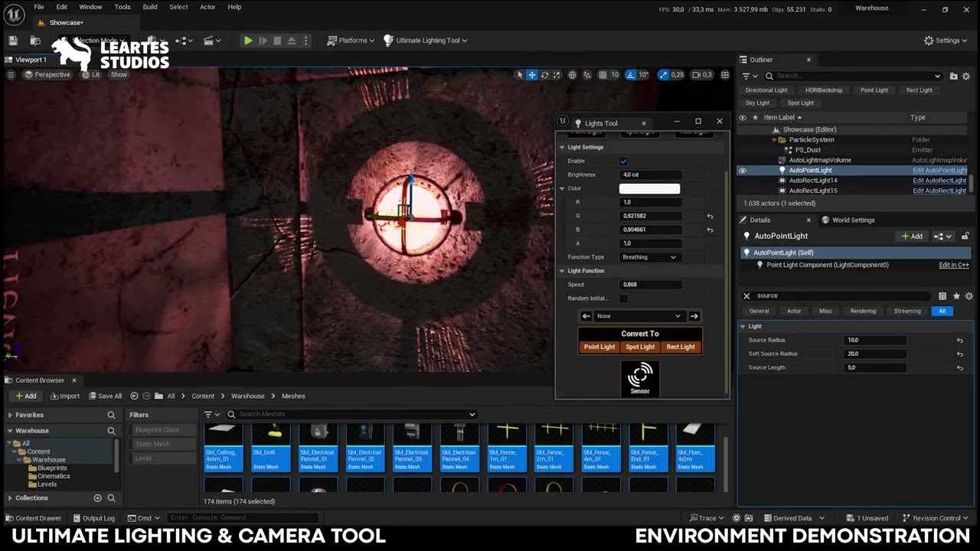Open the Edit menu
980x551 pixels.
click(61, 7)
